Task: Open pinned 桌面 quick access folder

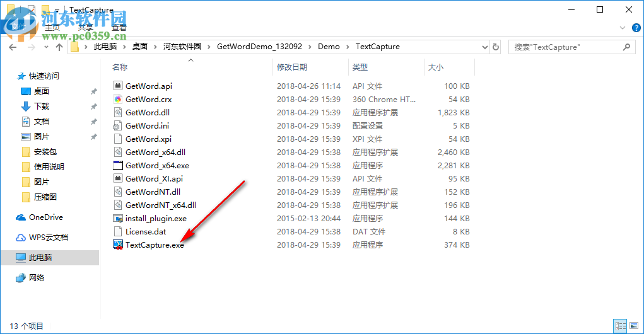Action: (x=41, y=91)
